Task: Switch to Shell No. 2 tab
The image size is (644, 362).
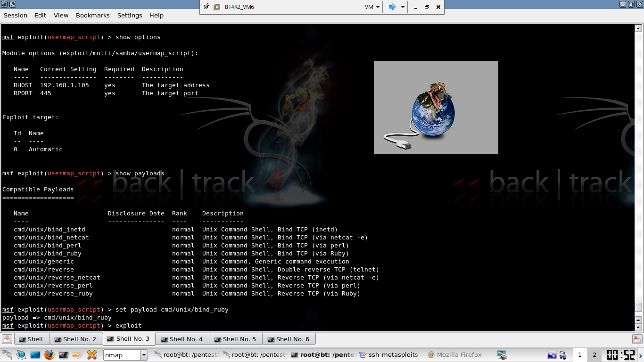Action: coord(75,339)
